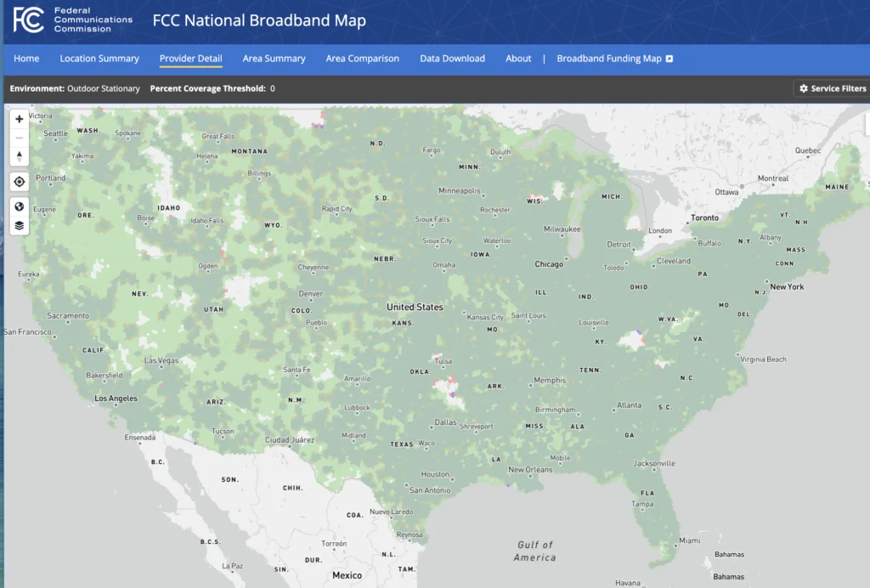The width and height of the screenshot is (870, 588).
Task: Click the Seattle map label
Action: tap(55, 133)
